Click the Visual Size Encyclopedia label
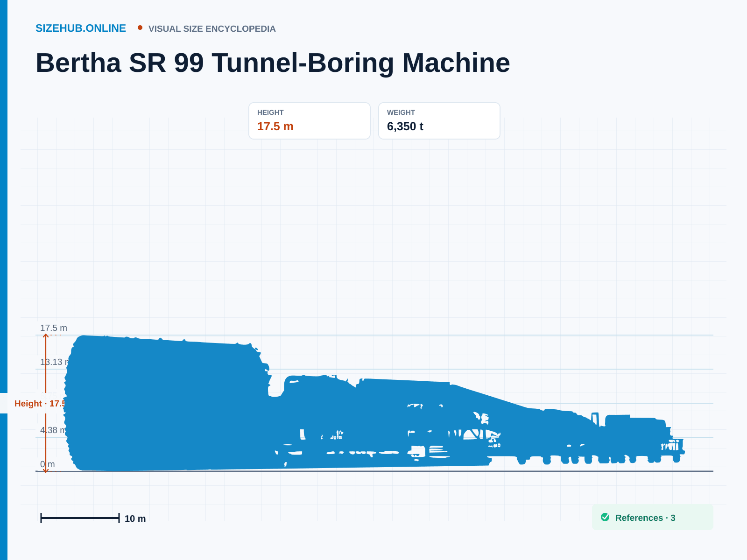The image size is (747, 560). click(x=212, y=29)
